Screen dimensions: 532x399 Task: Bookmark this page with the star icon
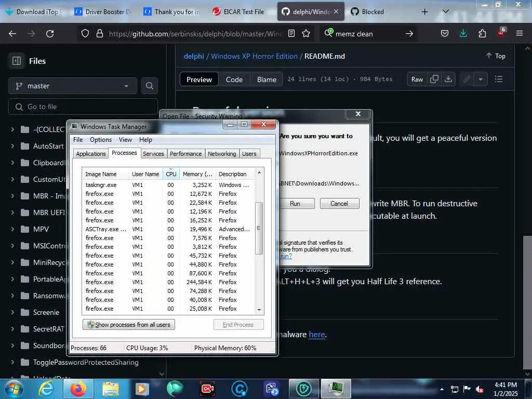tap(306, 33)
